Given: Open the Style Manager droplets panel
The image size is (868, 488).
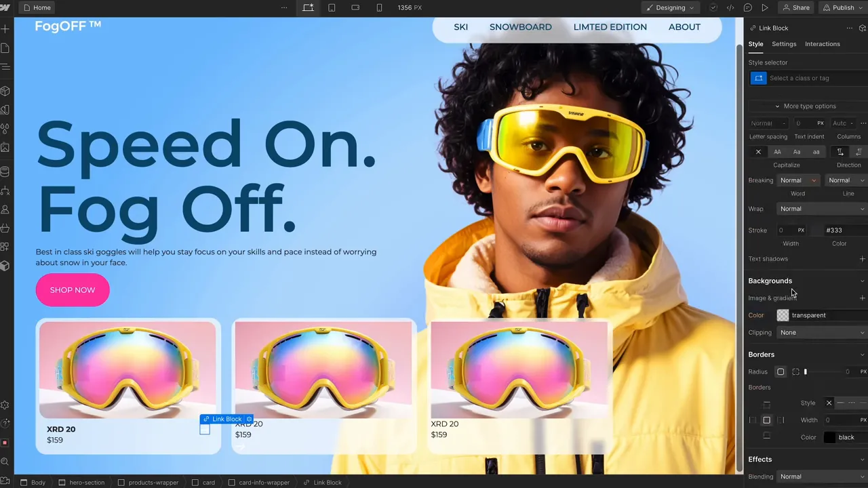Looking at the screenshot, I should 5,129.
